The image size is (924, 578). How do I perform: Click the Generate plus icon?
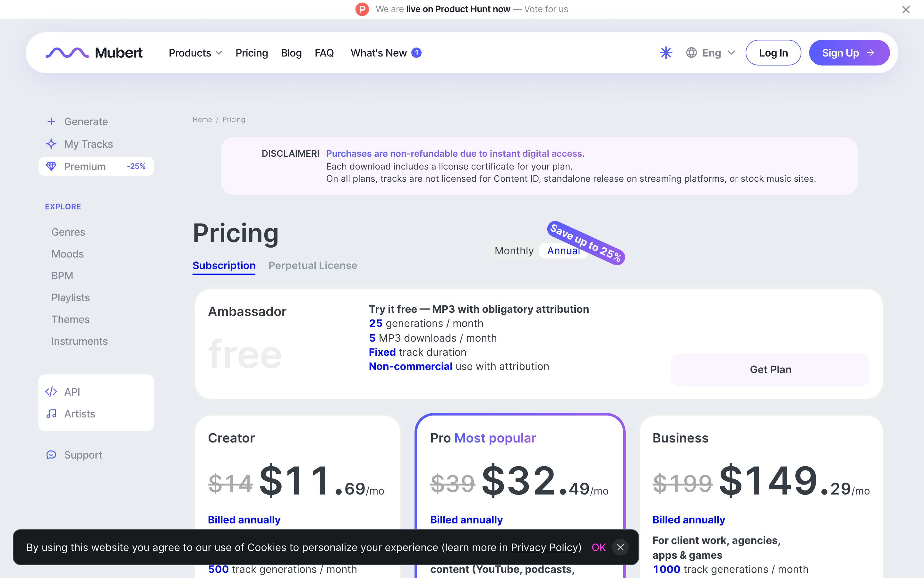click(51, 122)
